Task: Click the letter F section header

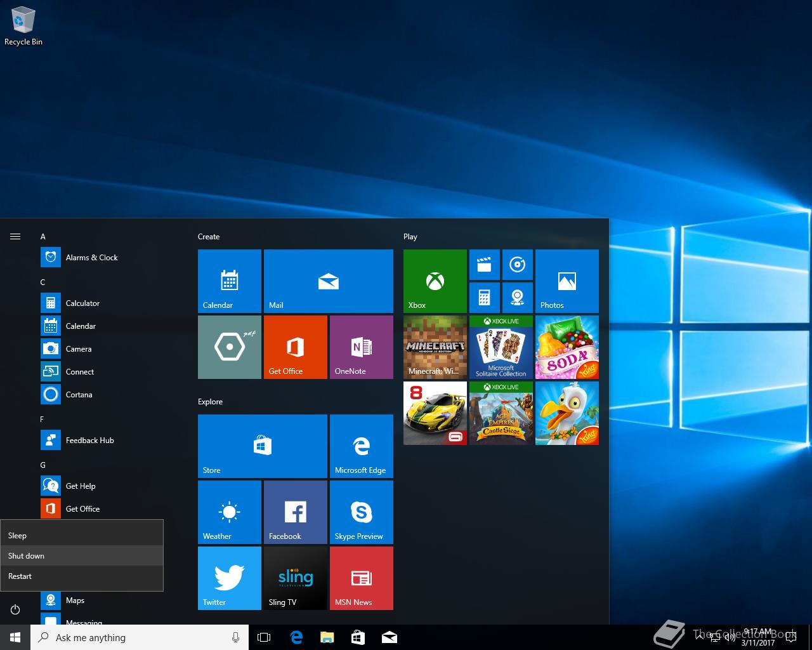Action: pos(43,420)
